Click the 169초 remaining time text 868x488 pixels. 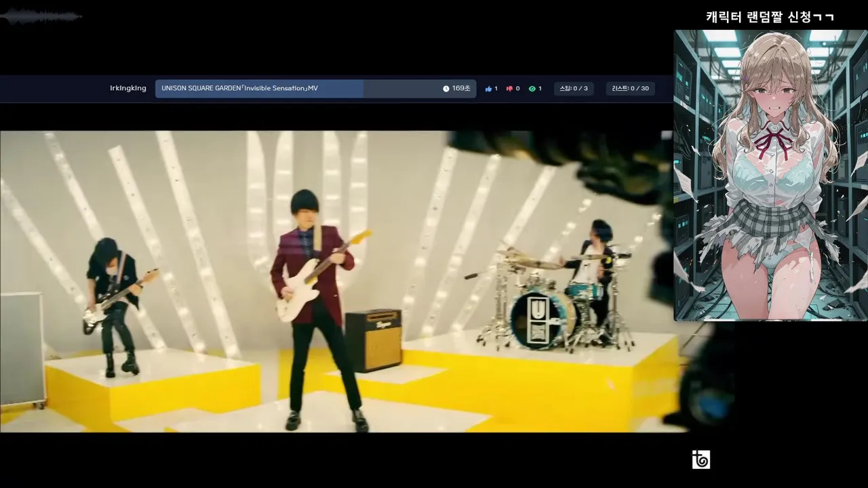[x=461, y=89]
